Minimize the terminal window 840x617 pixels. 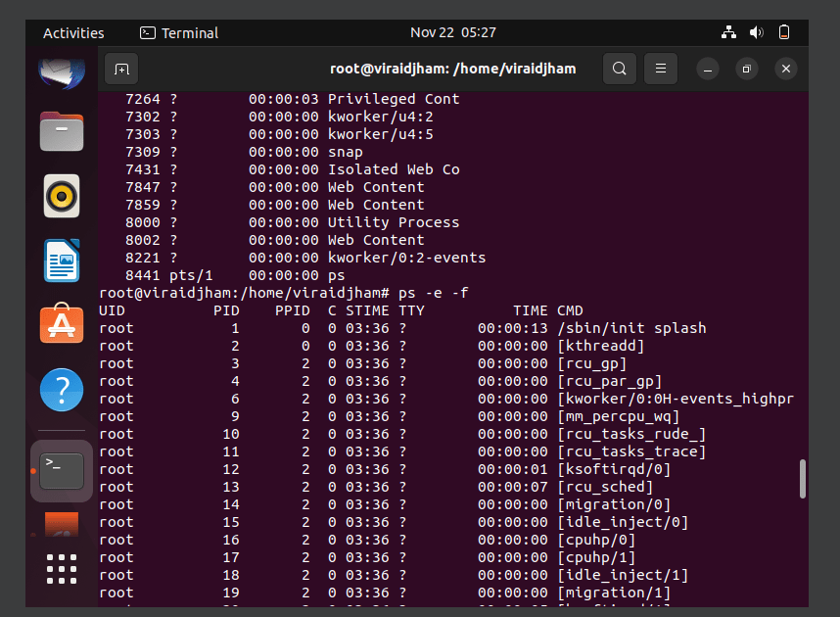coord(708,69)
